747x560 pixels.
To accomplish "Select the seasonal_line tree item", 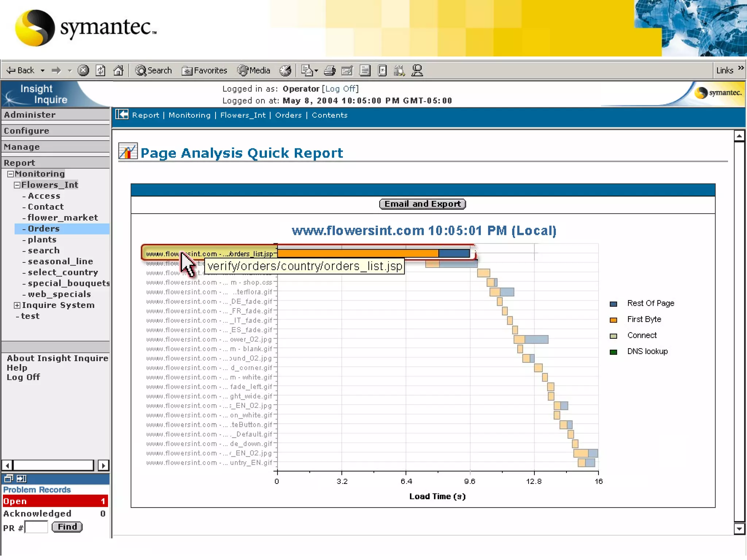I will click(x=60, y=261).
